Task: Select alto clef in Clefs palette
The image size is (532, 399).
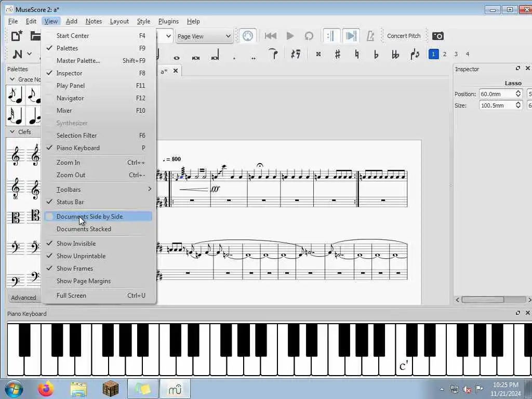Action: 16,217
